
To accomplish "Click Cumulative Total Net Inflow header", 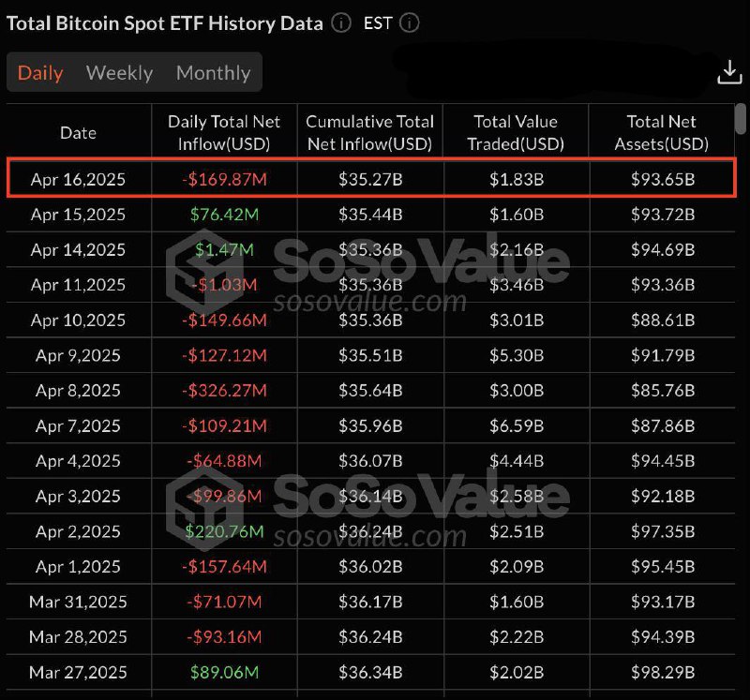I will click(x=369, y=132).
